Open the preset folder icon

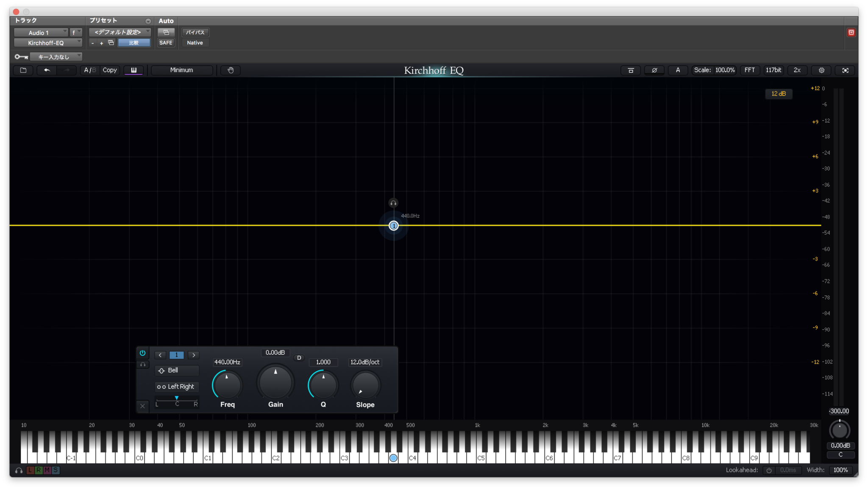(23, 70)
